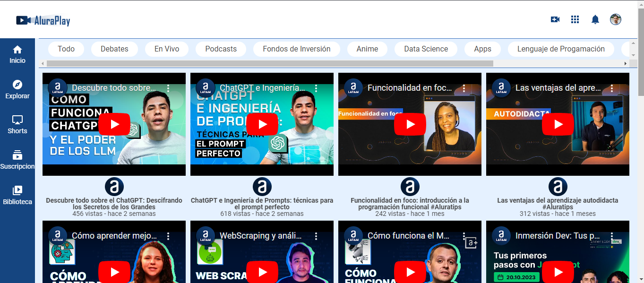Play the 'ChatGPT e Ingeniería' video
The width and height of the screenshot is (644, 283).
click(x=262, y=124)
